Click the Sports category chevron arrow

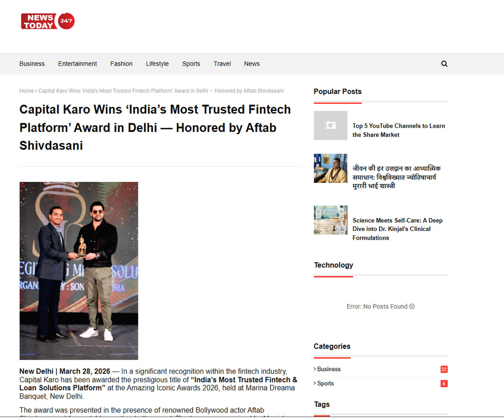[x=315, y=383]
